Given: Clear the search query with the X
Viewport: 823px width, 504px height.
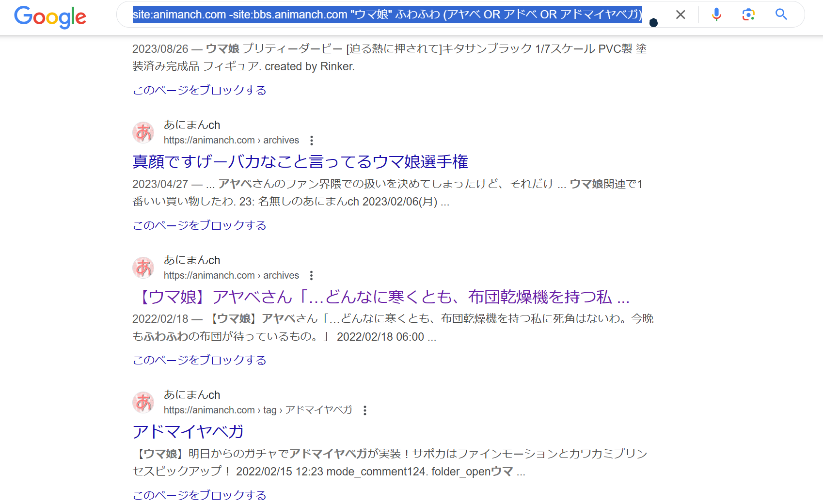Looking at the screenshot, I should [681, 15].
